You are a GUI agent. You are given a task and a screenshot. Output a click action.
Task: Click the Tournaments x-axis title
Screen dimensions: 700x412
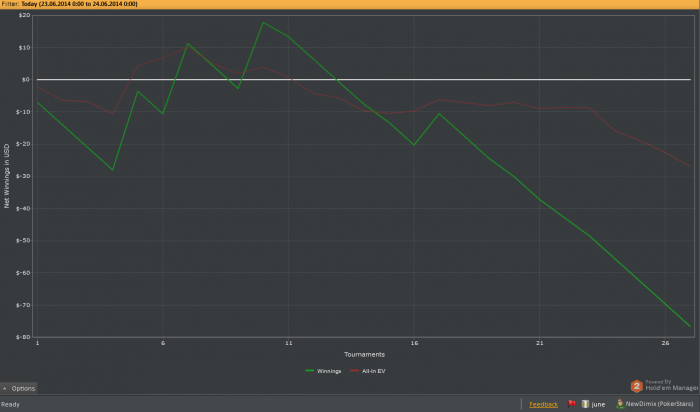364,354
